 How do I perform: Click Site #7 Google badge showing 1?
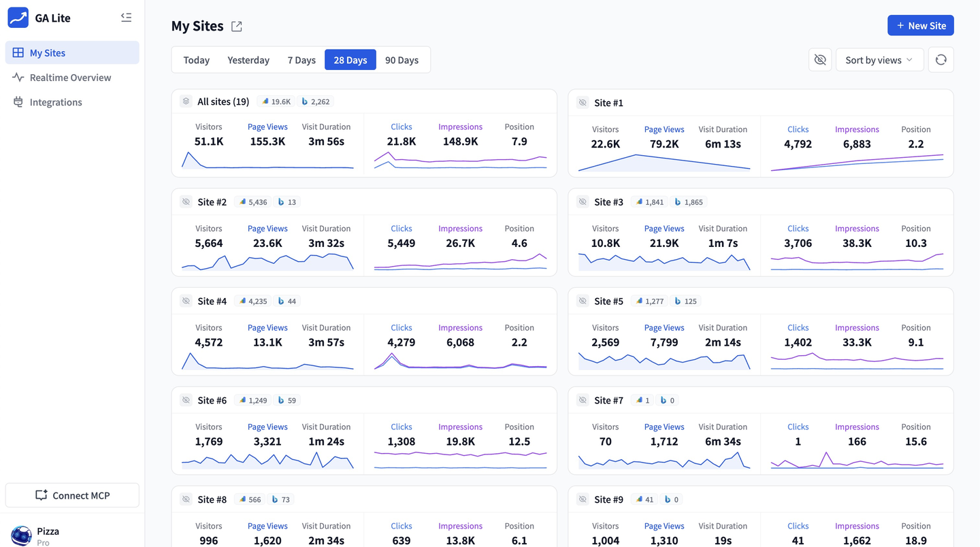click(x=642, y=400)
